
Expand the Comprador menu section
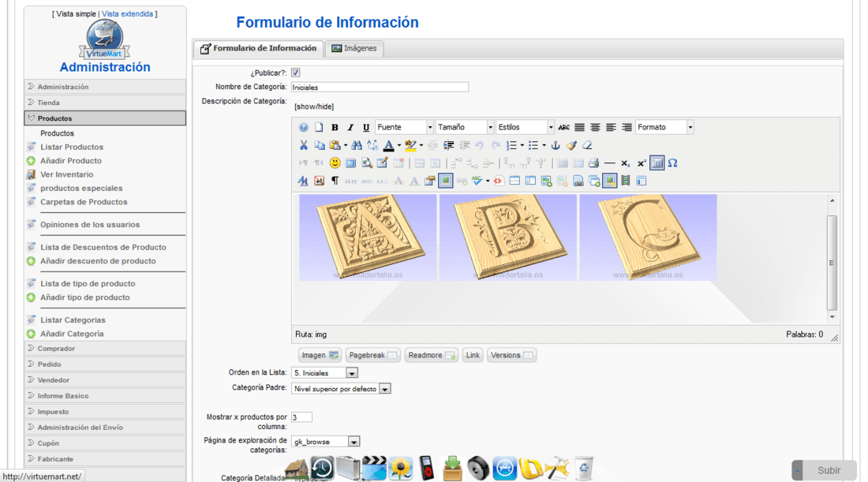pyautogui.click(x=105, y=349)
